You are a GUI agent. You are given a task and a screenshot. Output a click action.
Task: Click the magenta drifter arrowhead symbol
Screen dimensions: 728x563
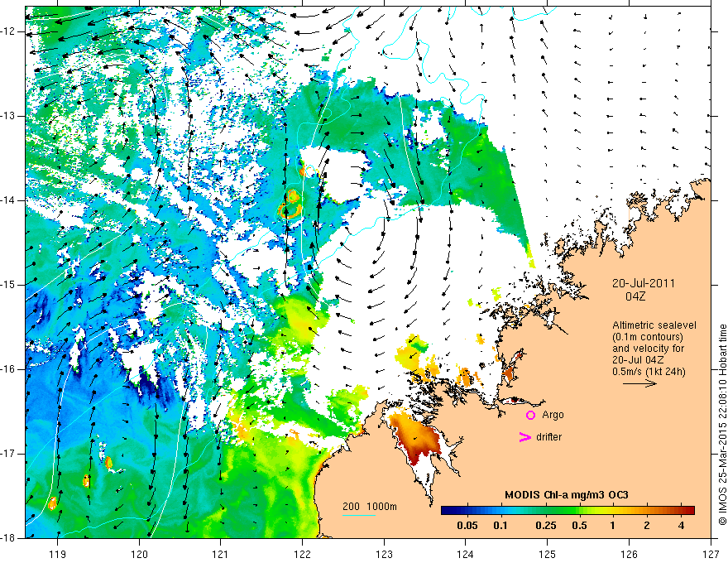tap(524, 437)
